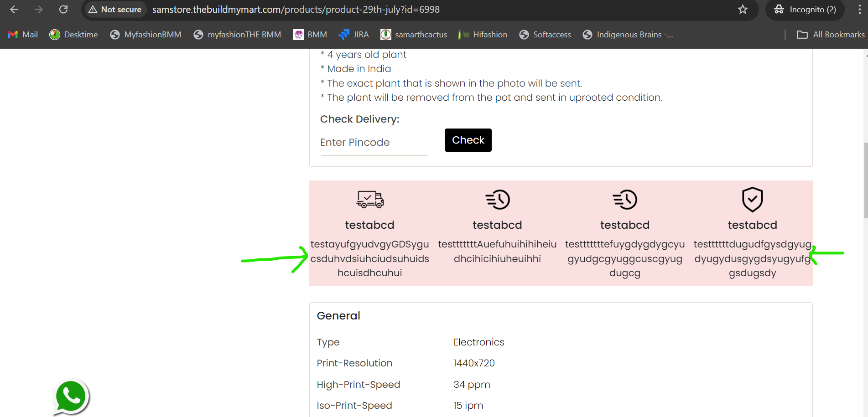This screenshot has height=417, width=868.
Task: Reload the current page
Action: pos(63,10)
